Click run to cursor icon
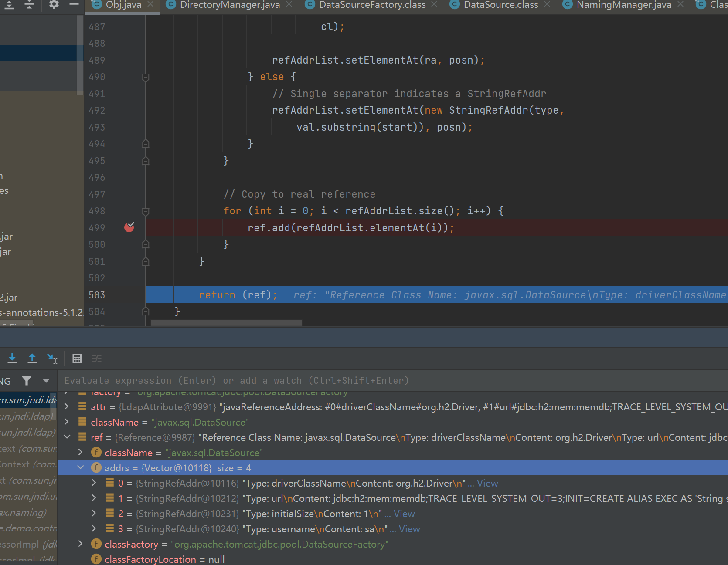 tap(52, 359)
